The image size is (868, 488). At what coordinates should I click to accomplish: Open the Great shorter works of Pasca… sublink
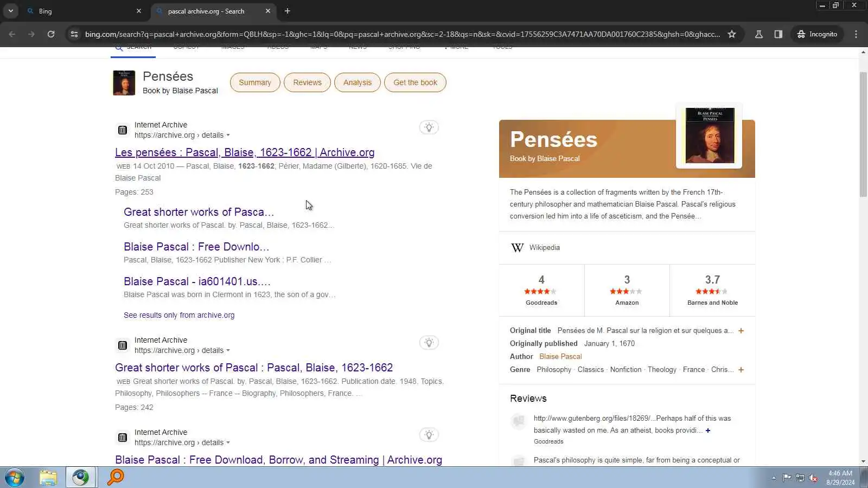tap(199, 212)
